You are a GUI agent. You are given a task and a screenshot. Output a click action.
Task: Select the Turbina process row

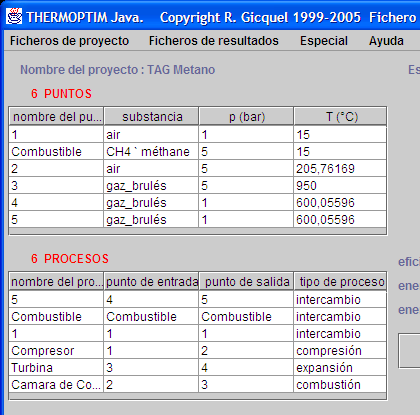click(198, 368)
